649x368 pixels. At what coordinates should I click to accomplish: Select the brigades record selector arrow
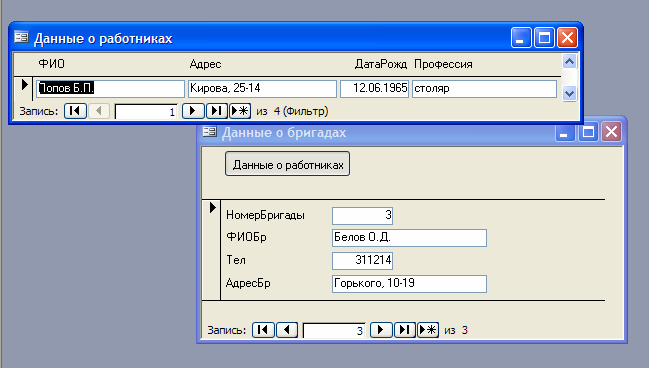click(x=213, y=207)
